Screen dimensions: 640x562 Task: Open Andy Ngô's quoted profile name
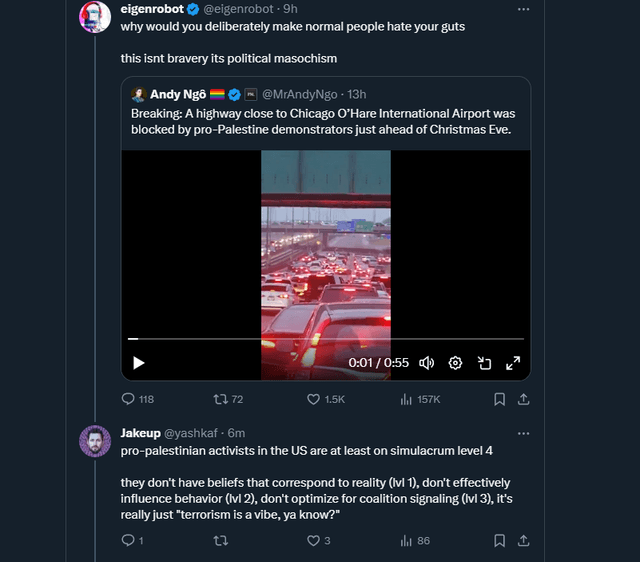pyautogui.click(x=179, y=94)
